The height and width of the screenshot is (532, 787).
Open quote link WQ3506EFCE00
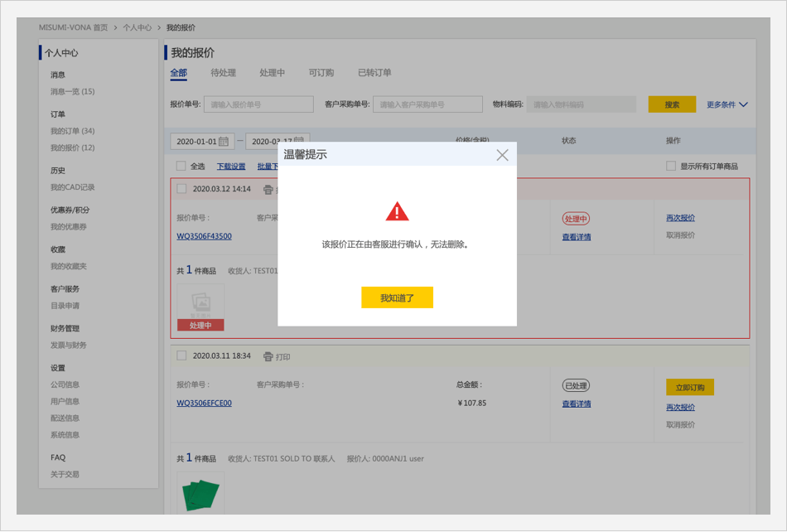(x=204, y=404)
